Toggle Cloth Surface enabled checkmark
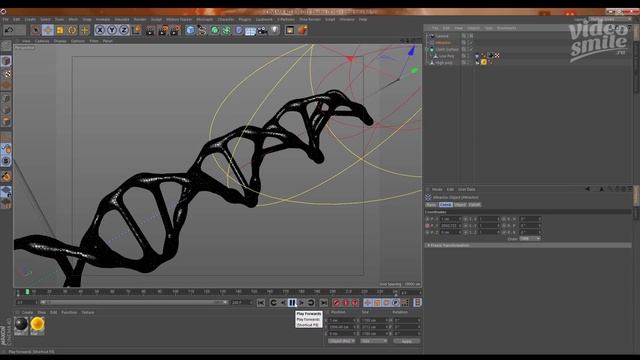The image size is (640, 360). pos(470,49)
